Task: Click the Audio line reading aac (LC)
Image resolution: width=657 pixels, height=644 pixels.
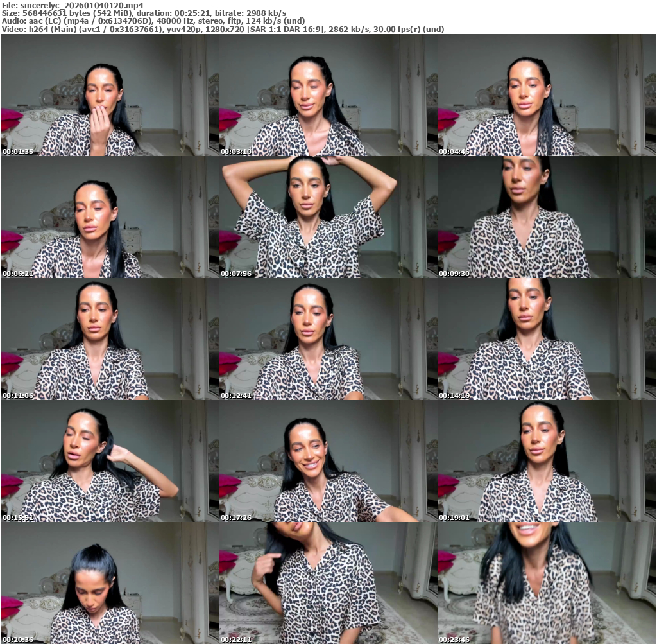Action: pyautogui.click(x=153, y=21)
